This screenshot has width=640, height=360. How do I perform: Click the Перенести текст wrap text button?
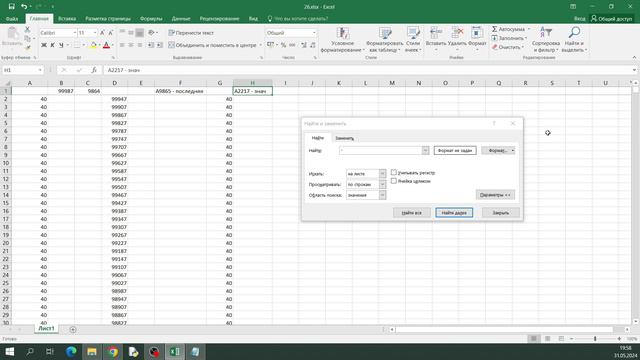coord(191,33)
